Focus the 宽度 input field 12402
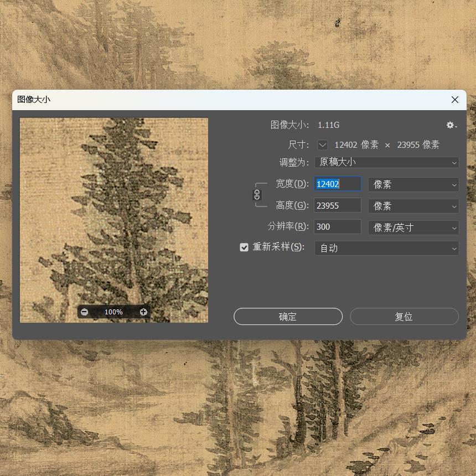The width and height of the screenshot is (476, 476). pyautogui.click(x=337, y=184)
